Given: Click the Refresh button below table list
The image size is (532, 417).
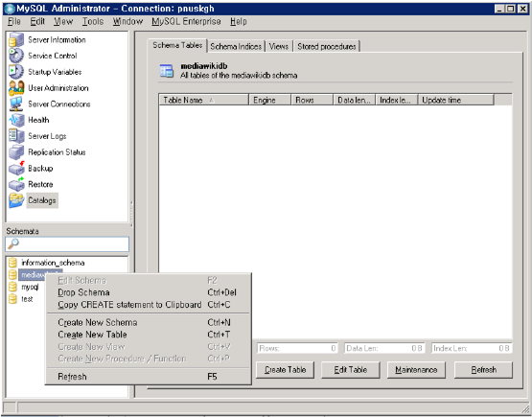Looking at the screenshot, I should coord(483,370).
